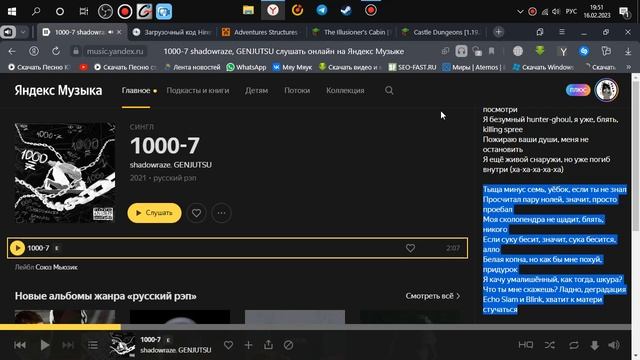
Task: Click the current track cover in player bar
Action: tap(122, 345)
